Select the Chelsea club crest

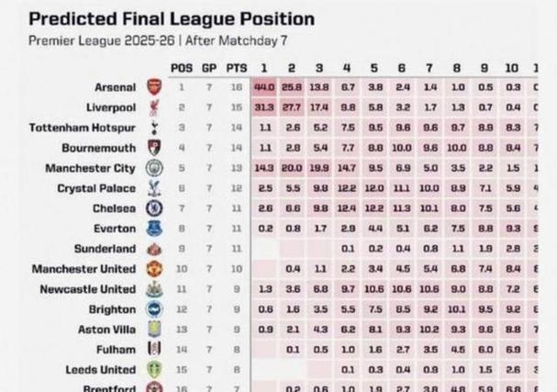[153, 208]
